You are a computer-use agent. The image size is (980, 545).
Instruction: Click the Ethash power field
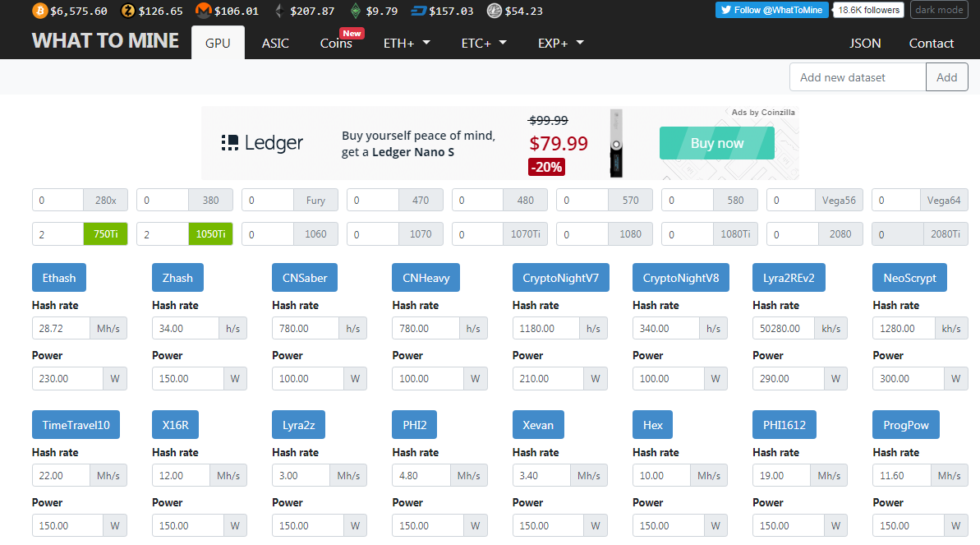pyautogui.click(x=67, y=379)
